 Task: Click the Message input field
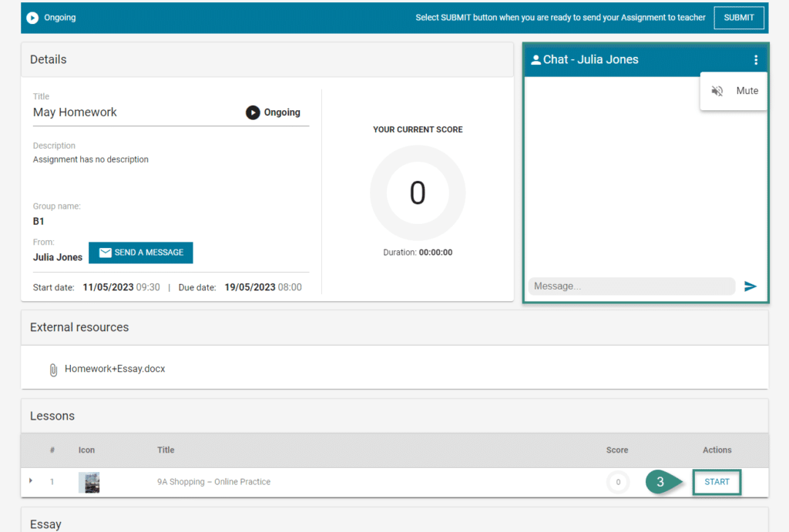630,286
